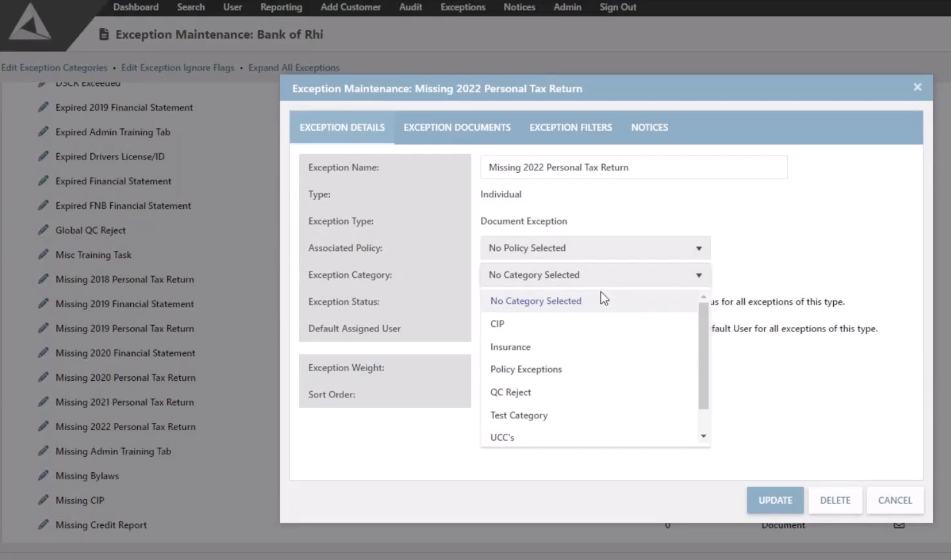Image resolution: width=951 pixels, height=560 pixels.
Task: Open Reporting in top navigation
Action: pyautogui.click(x=281, y=7)
